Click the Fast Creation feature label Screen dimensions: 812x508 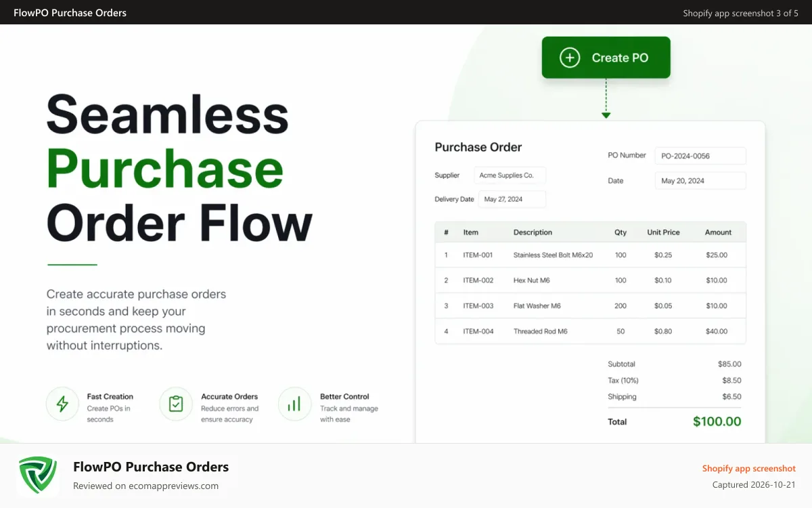[110, 397]
